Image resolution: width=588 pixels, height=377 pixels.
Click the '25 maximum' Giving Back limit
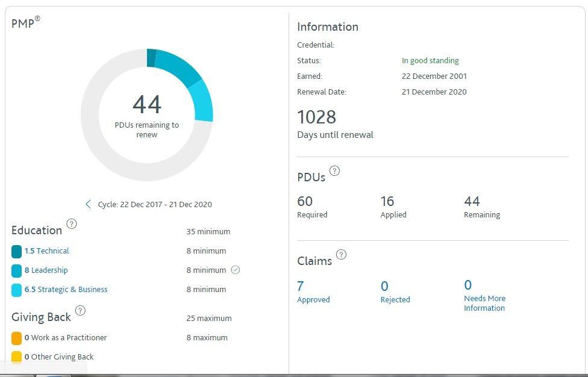point(209,318)
